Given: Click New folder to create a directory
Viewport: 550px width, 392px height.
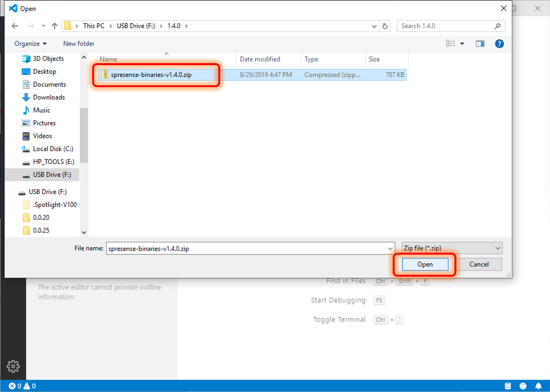Looking at the screenshot, I should [78, 43].
